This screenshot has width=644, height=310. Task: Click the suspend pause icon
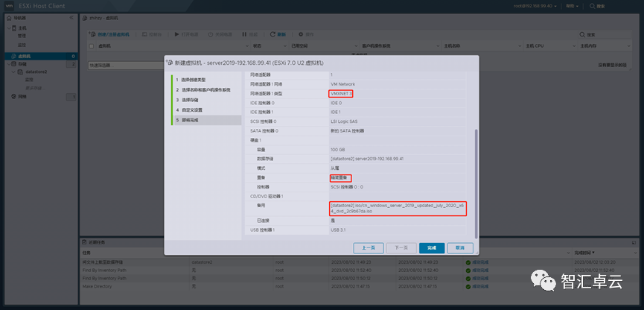[244, 34]
